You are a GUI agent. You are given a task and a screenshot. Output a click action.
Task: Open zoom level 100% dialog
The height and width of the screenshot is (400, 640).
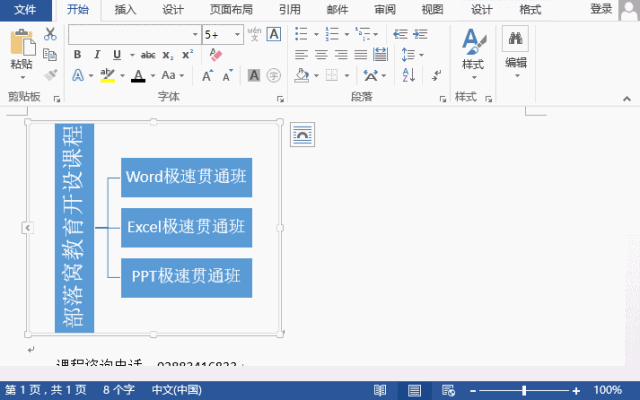pyautogui.click(x=608, y=390)
